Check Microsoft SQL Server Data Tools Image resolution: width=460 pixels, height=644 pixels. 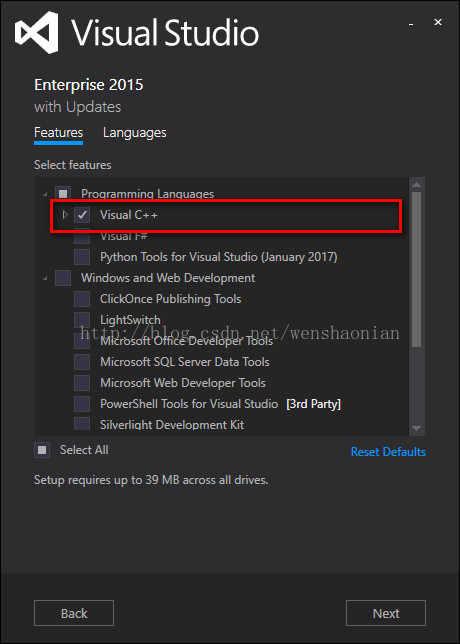click(82, 362)
